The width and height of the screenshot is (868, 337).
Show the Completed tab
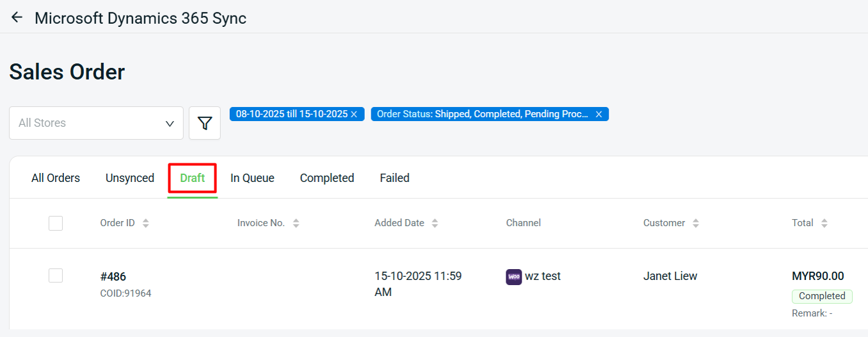(x=327, y=178)
